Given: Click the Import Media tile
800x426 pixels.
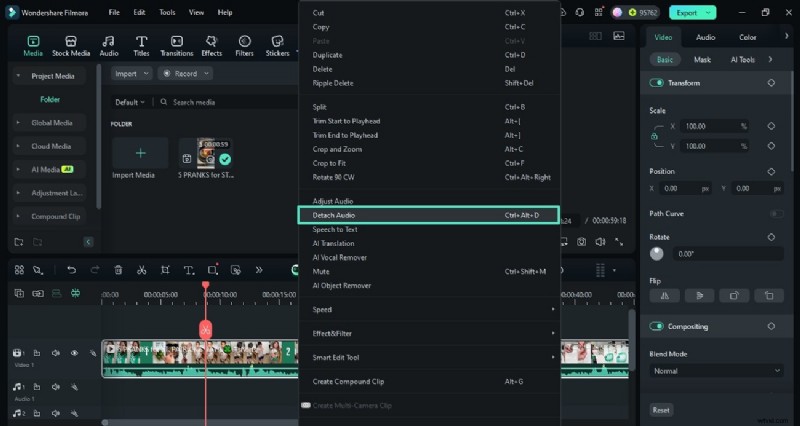Looking at the screenshot, I should coord(140,153).
